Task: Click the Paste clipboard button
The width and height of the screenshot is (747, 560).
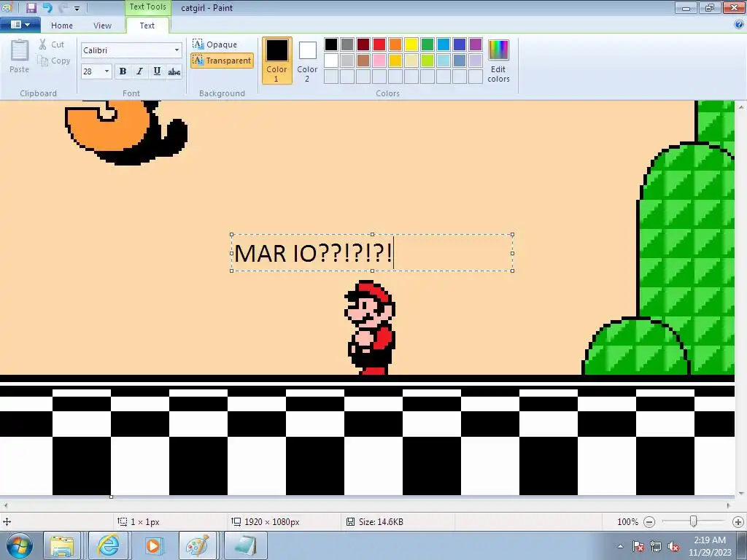Action: [20, 56]
